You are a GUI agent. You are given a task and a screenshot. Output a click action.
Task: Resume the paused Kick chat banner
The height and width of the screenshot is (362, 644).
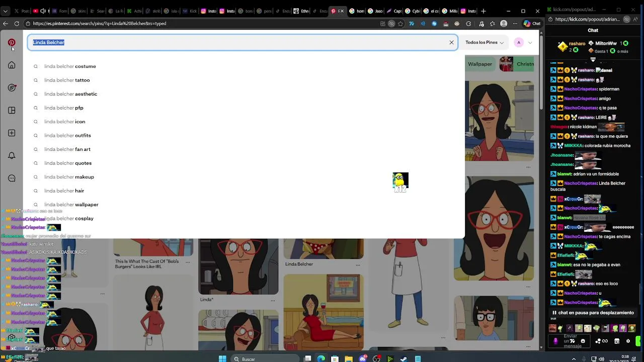593,313
